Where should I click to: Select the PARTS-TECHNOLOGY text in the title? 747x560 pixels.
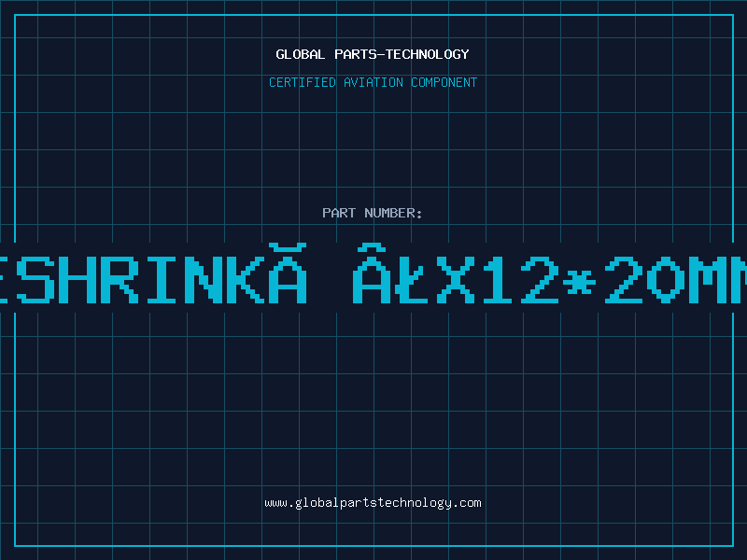(x=402, y=54)
